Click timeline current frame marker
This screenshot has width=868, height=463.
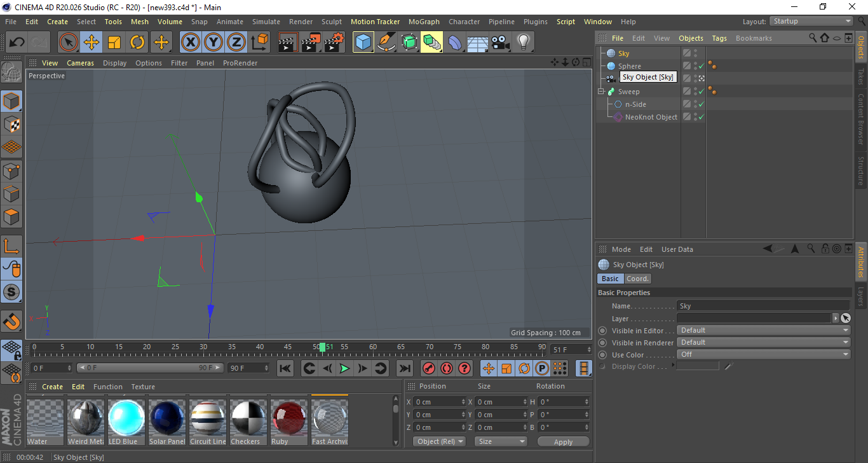pos(323,347)
